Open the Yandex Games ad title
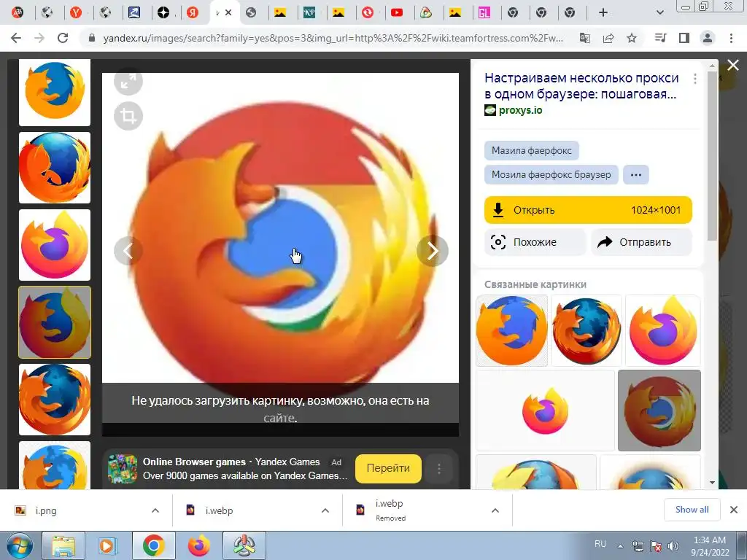The height and width of the screenshot is (560, 747). (231, 462)
